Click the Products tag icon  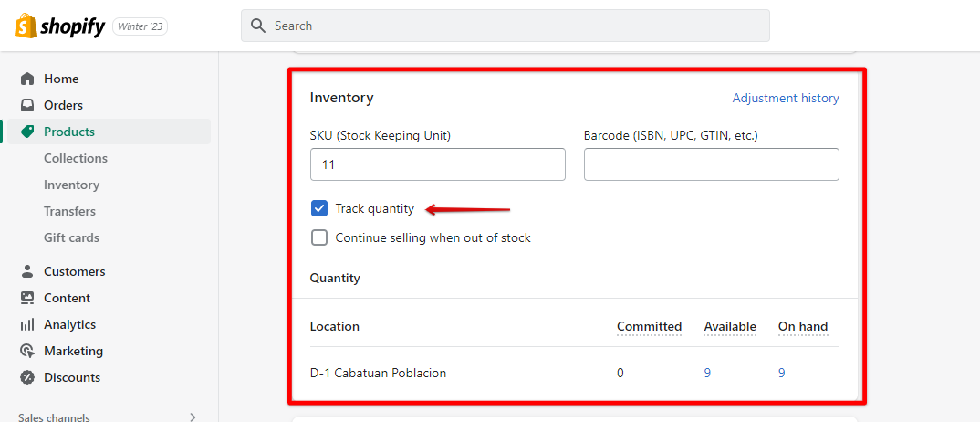point(27,132)
